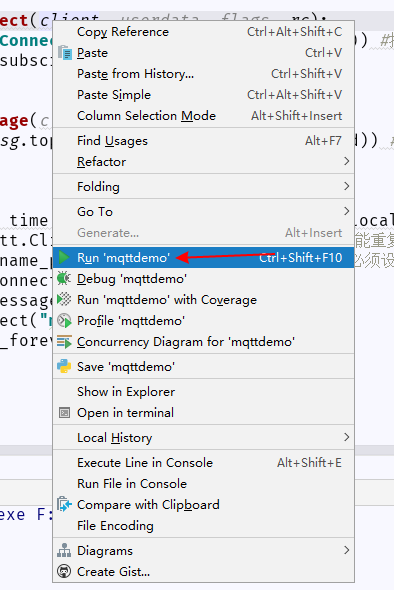The width and height of the screenshot is (394, 590).
Task: Click the Diagrams hierarchy icon
Action: (64, 550)
